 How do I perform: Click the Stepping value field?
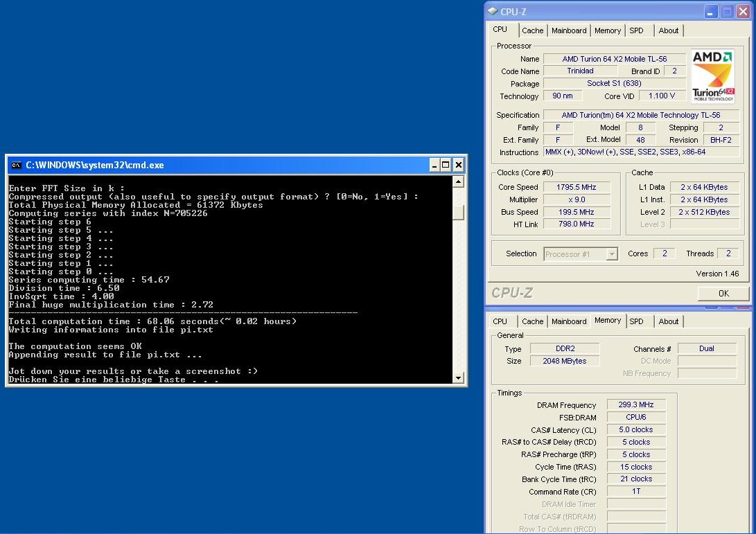pos(721,127)
